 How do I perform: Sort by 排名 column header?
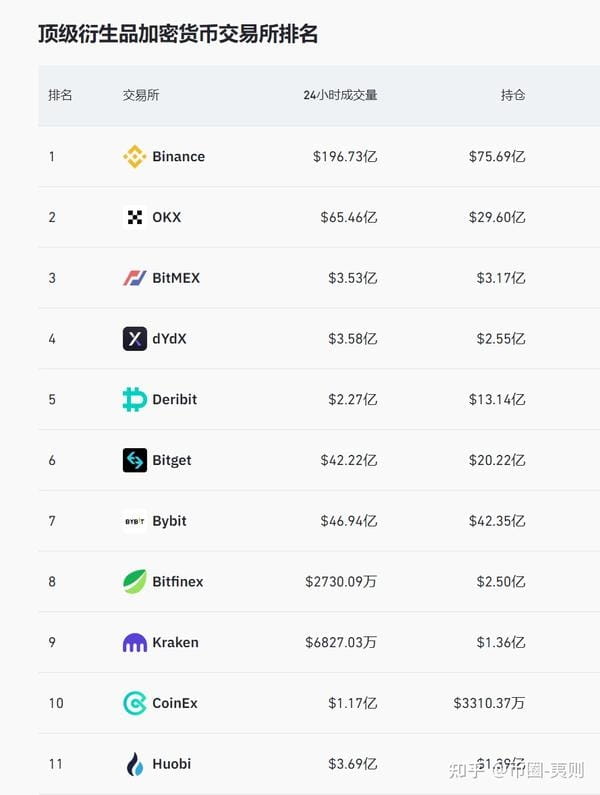(60, 95)
